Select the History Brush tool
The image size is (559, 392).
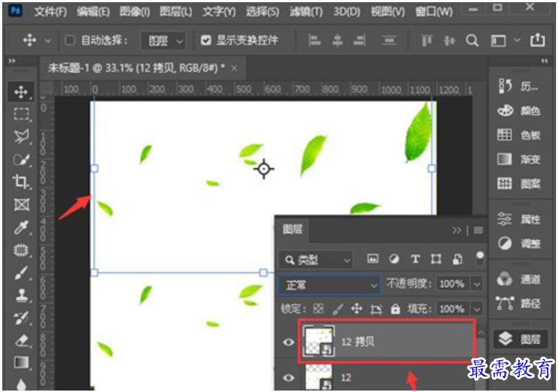point(21,318)
